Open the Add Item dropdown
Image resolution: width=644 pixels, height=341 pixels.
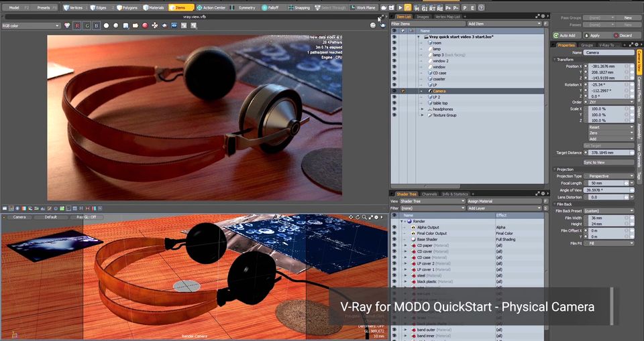click(504, 24)
